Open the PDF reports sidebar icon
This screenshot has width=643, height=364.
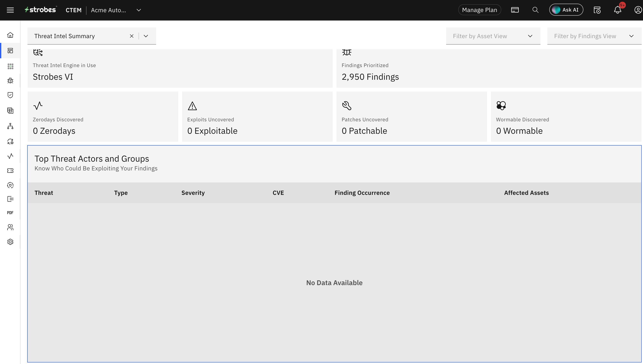point(10,213)
